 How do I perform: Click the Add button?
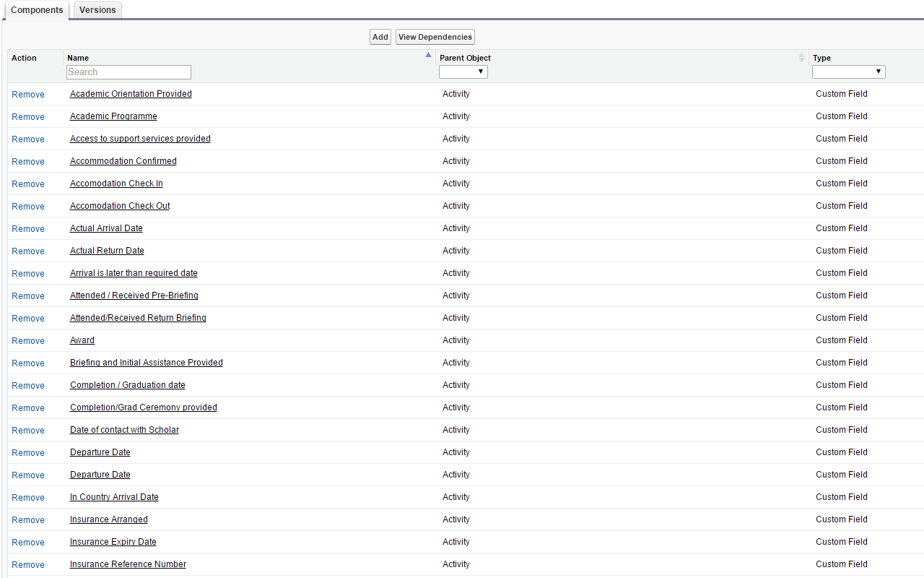(x=380, y=36)
